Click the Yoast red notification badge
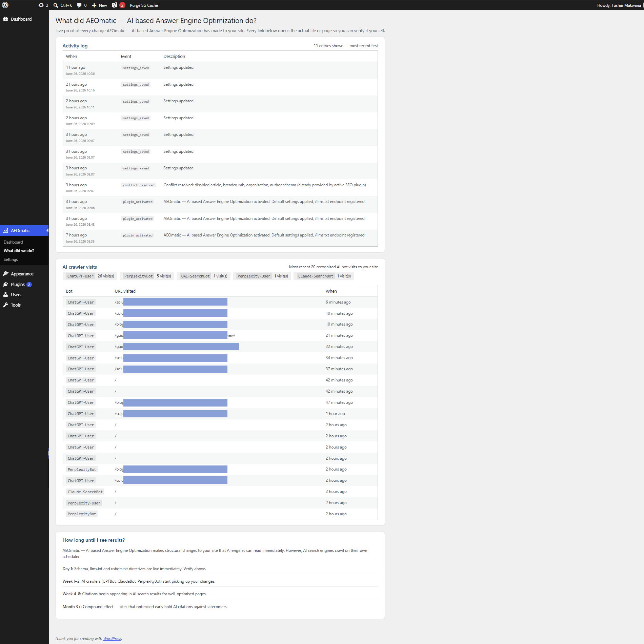 click(122, 5)
